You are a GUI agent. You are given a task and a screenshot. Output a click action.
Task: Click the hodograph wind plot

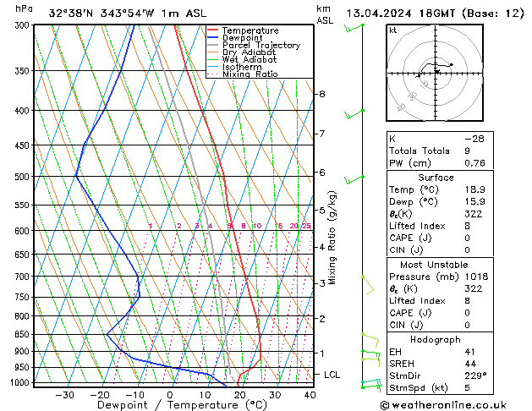435,73
